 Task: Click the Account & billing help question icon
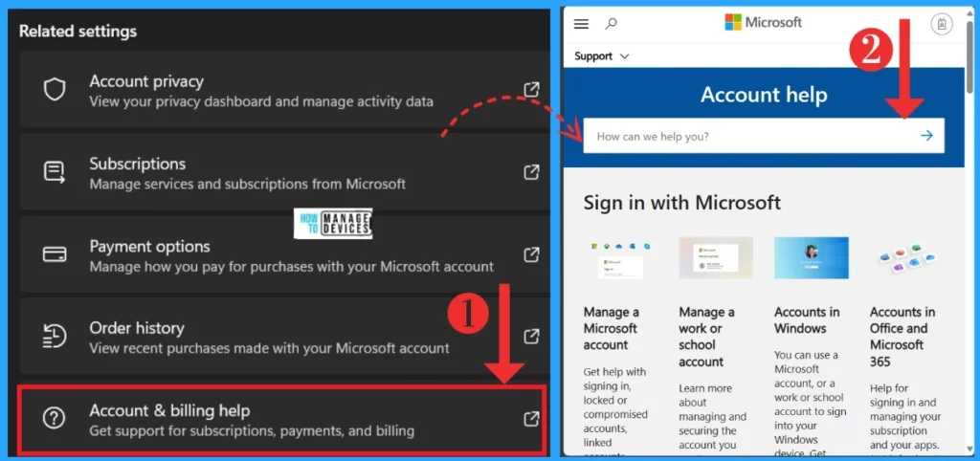coord(55,419)
